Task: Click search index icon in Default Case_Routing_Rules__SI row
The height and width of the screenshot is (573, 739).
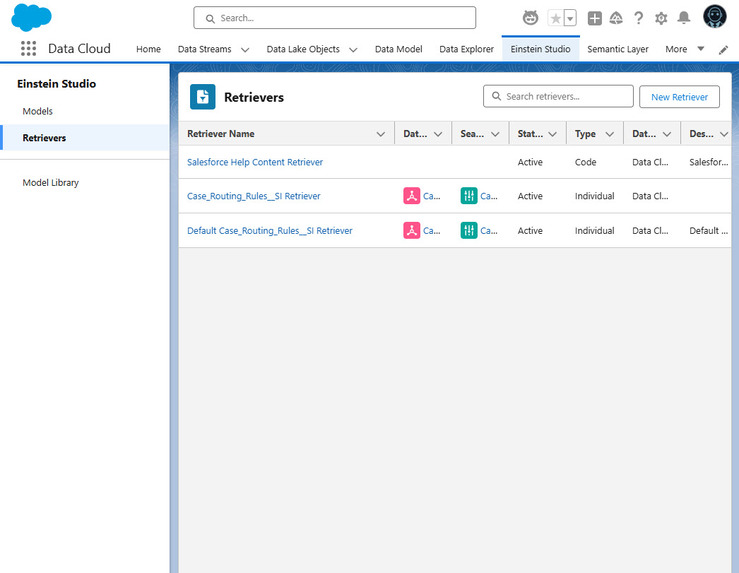Action: pyautogui.click(x=468, y=230)
